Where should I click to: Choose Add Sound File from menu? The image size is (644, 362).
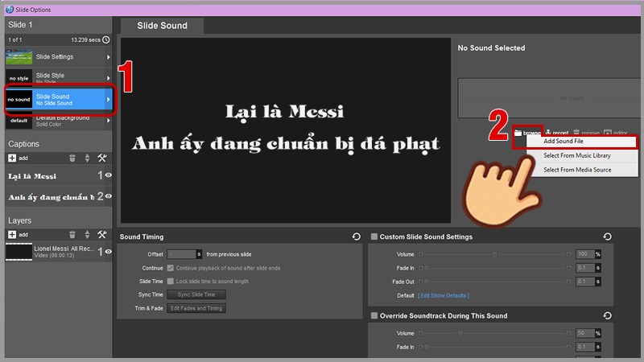pos(581,142)
